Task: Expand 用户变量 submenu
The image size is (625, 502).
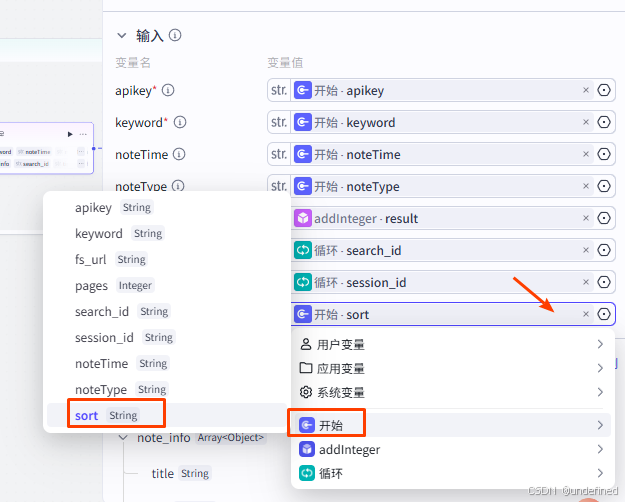Action: (452, 344)
